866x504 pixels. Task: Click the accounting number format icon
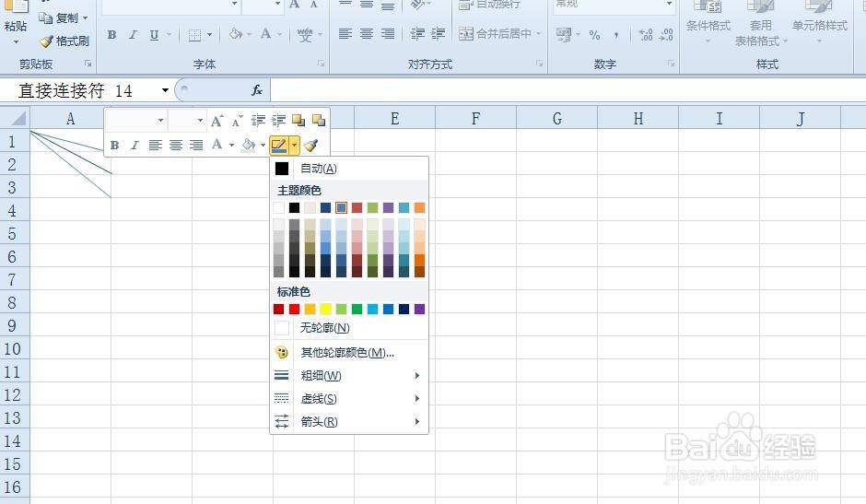564,35
